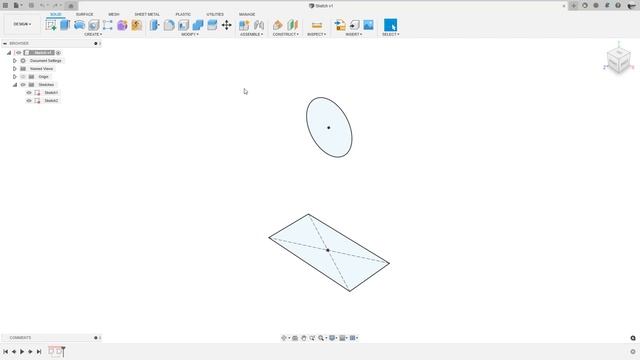Switch to the Manage tab
The image size is (640, 360).
(x=247, y=14)
